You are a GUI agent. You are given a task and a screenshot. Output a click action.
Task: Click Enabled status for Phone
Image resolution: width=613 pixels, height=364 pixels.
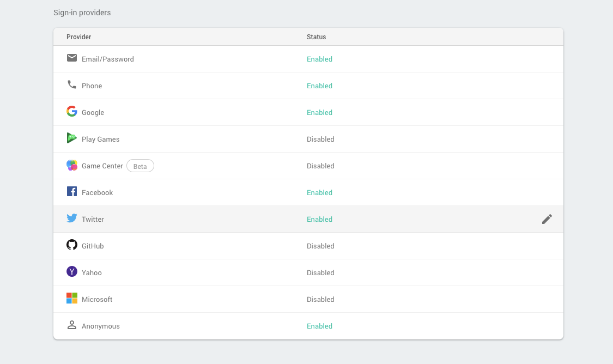[x=319, y=86]
